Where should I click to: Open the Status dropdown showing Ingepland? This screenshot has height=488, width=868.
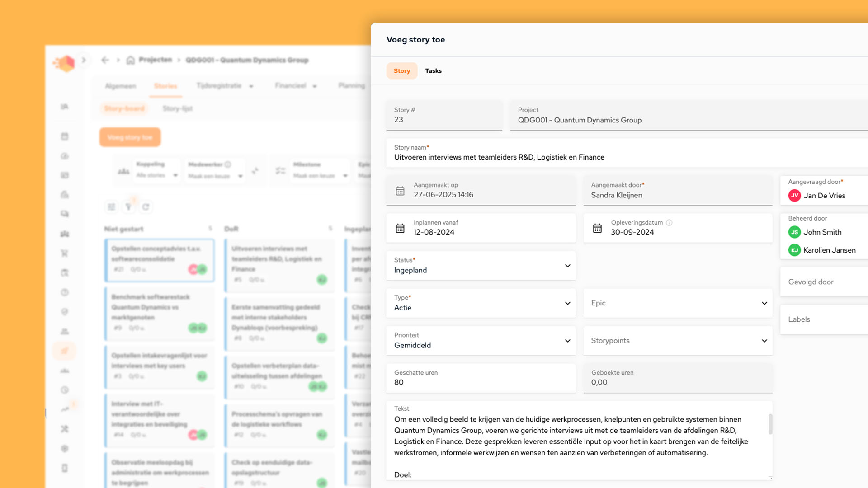tap(481, 266)
